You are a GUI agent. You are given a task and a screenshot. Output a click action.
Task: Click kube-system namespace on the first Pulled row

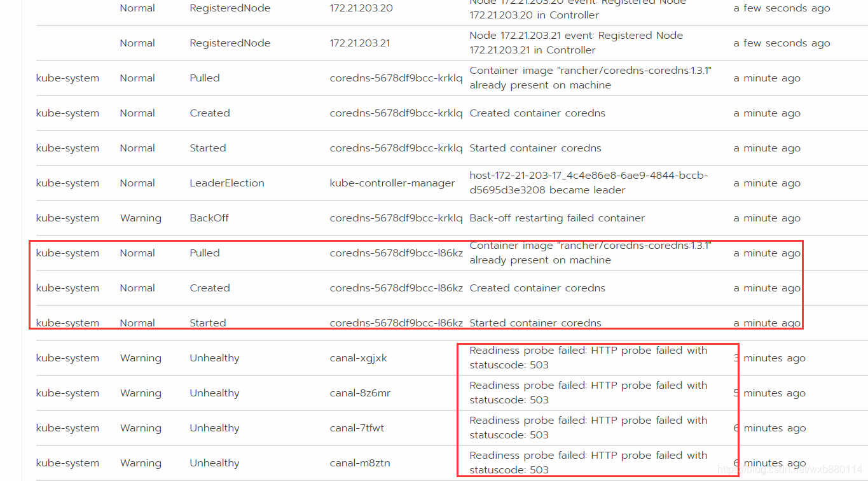tap(67, 78)
